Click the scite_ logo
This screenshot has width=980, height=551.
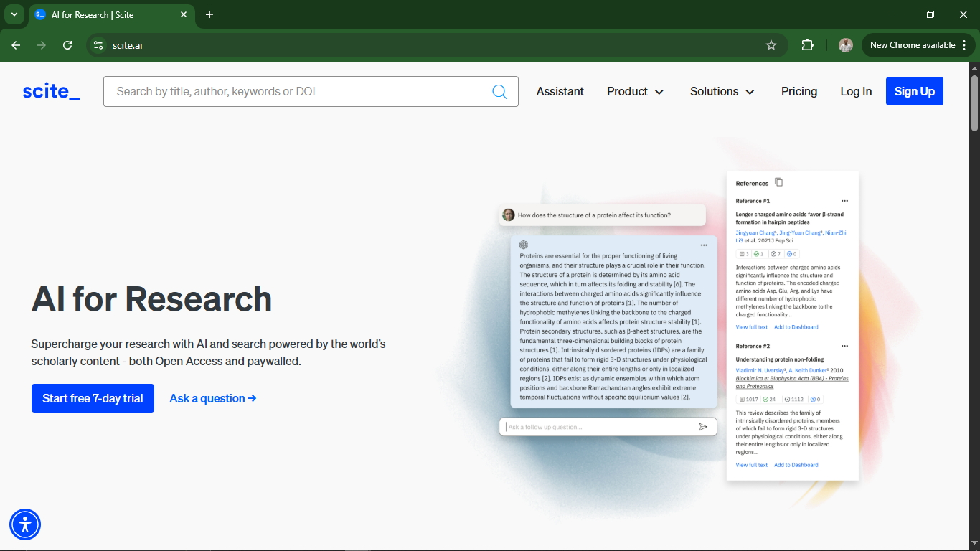click(x=51, y=92)
